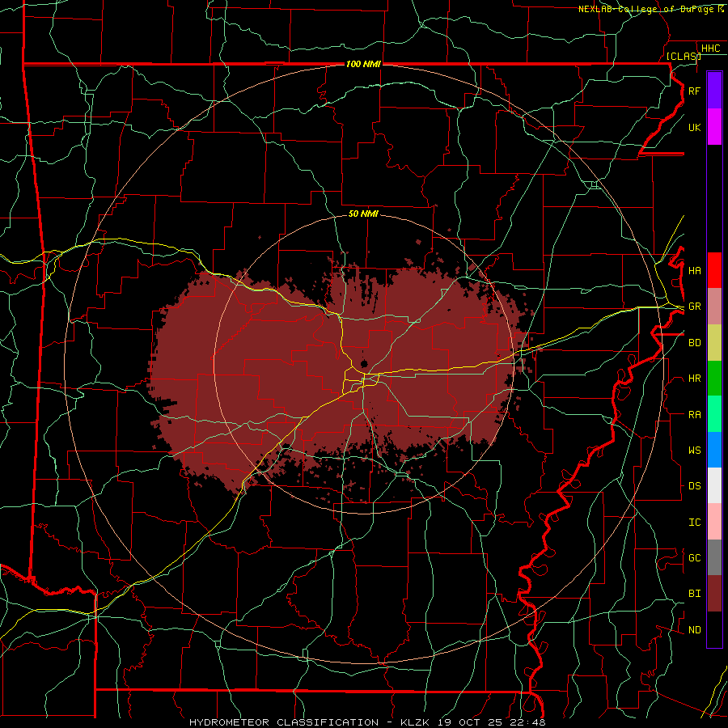The image size is (728, 728).
Task: Click the GR pink legend color swatch
Action: pyautogui.click(x=714, y=307)
